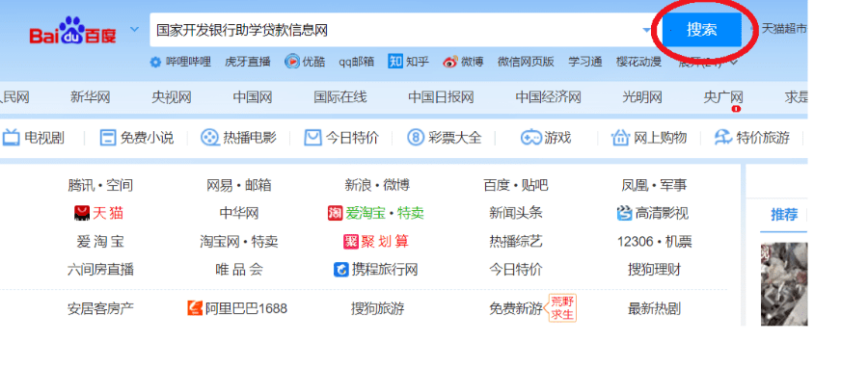
Task: Open the 安居客房产 link
Action: (100, 308)
